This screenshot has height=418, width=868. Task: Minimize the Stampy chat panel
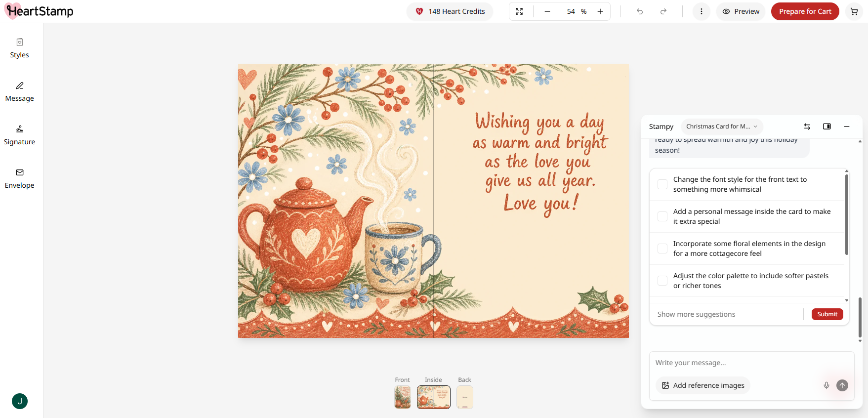pos(847,126)
